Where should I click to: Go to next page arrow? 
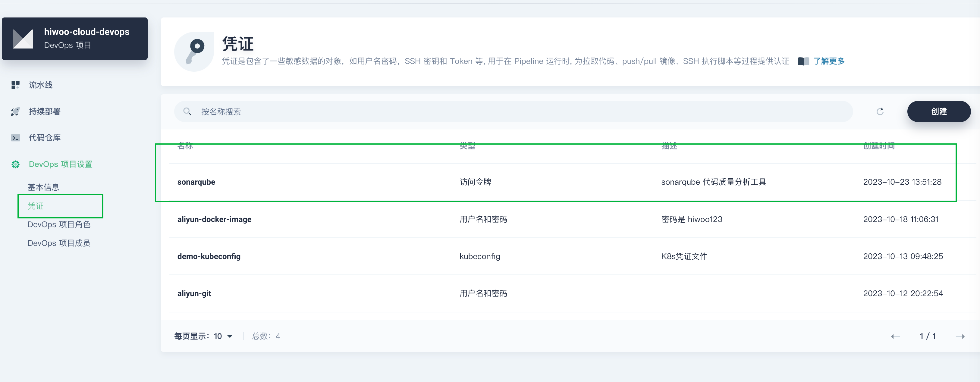tap(960, 336)
